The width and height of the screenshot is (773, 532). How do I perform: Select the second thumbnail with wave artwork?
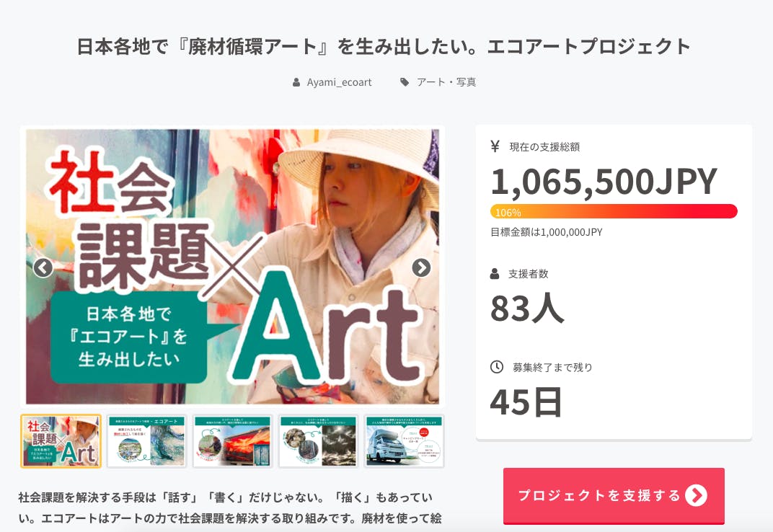(146, 441)
